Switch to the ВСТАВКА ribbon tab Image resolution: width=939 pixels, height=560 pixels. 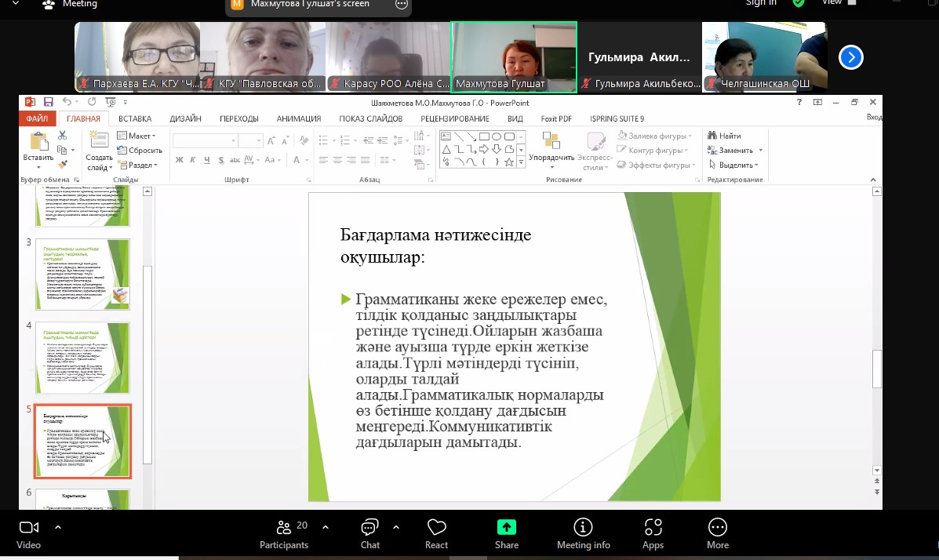click(135, 118)
